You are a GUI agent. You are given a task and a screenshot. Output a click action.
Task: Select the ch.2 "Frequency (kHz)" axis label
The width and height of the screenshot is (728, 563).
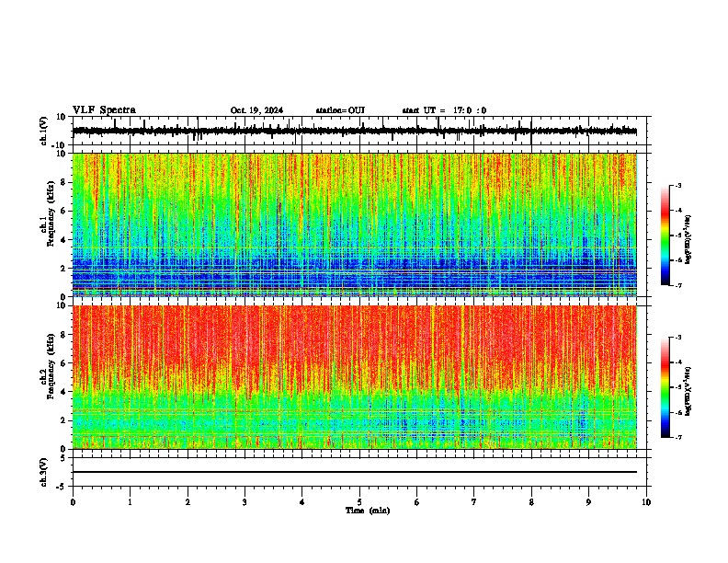coord(51,366)
